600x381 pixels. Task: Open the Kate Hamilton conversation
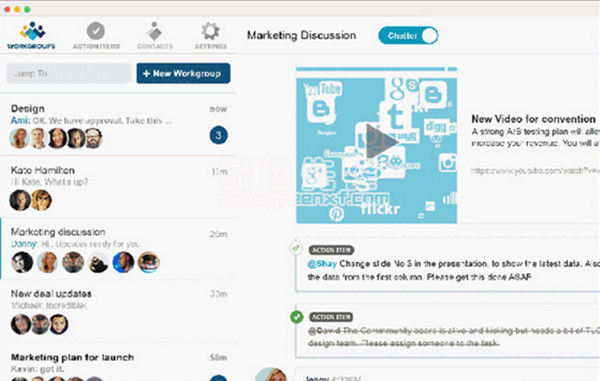pyautogui.click(x=119, y=187)
